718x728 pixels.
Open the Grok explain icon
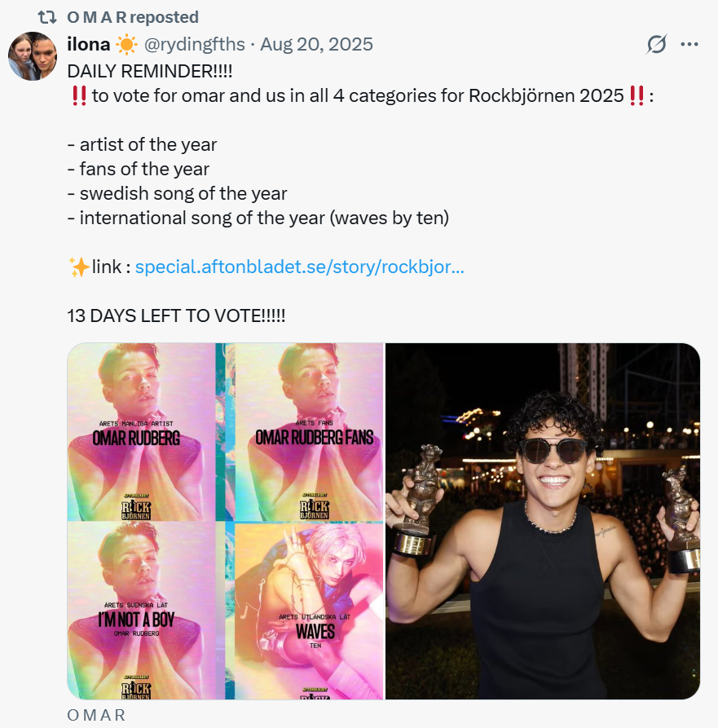(x=656, y=45)
